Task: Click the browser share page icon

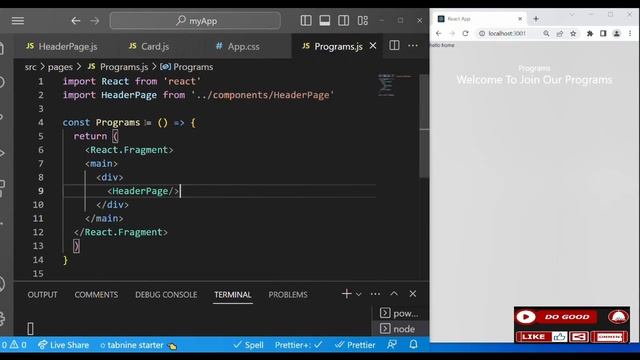Action: (560, 33)
